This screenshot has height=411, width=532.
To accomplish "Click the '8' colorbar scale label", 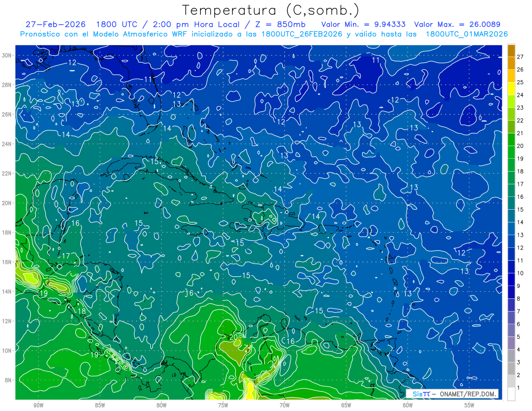I will click(519, 298).
